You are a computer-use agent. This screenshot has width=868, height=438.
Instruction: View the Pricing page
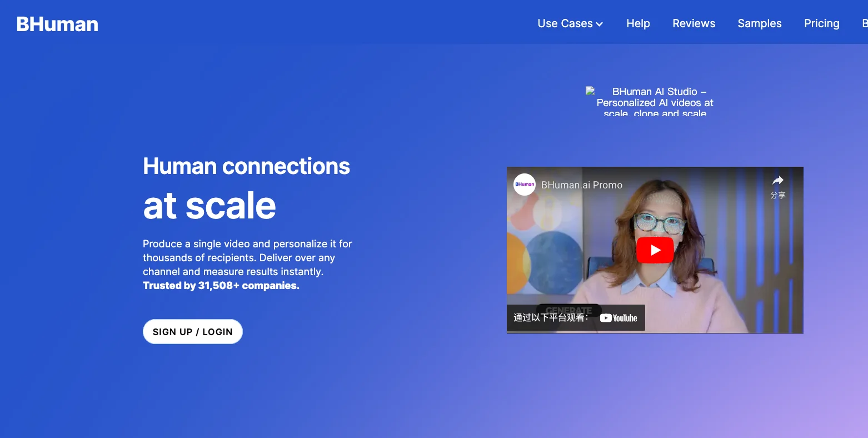[821, 23]
